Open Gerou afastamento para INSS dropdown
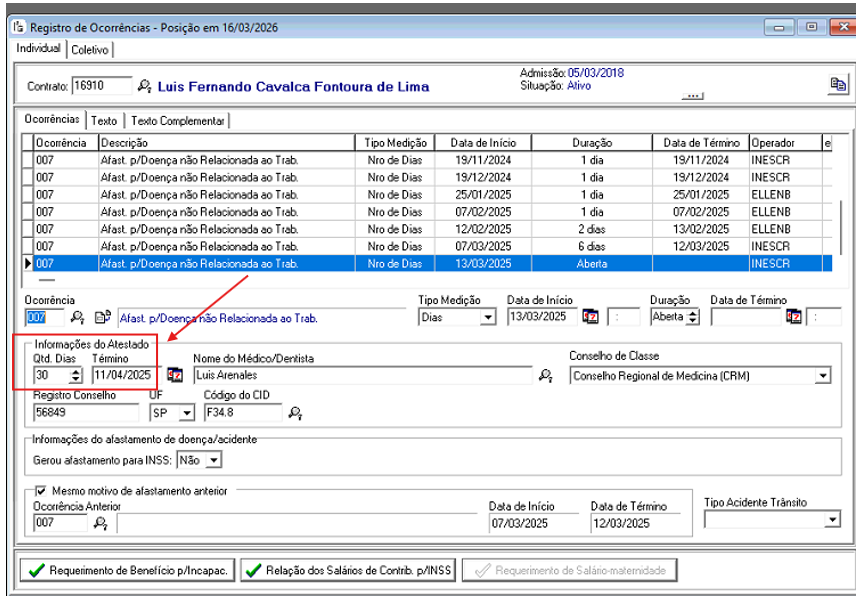The image size is (860, 599). pos(213,460)
